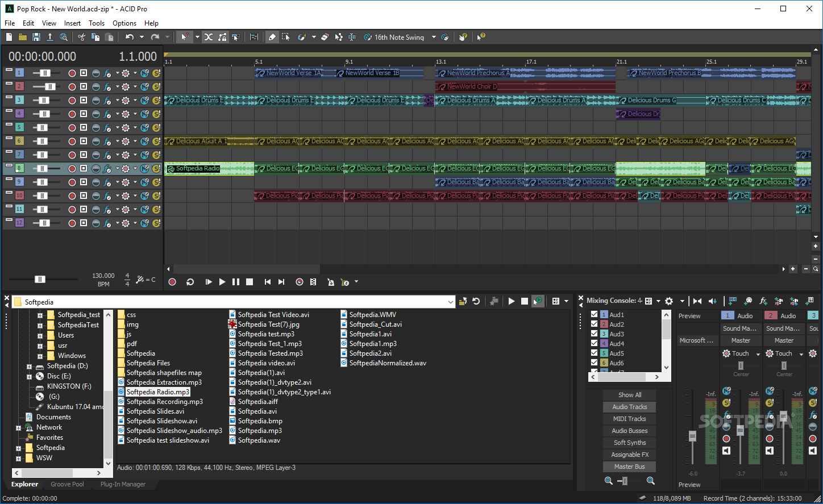Start preview of the selected file in Explorer
This screenshot has width=823, height=504.
[x=512, y=302]
